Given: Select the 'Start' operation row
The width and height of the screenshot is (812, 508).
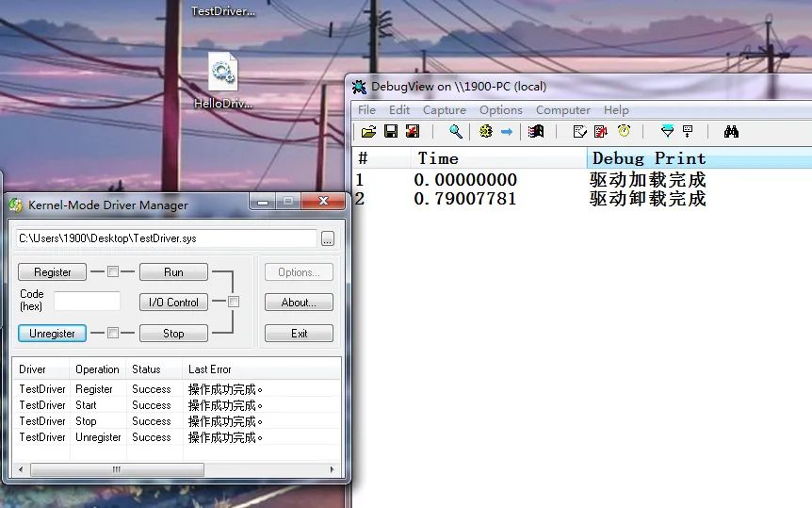Looking at the screenshot, I should point(176,405).
